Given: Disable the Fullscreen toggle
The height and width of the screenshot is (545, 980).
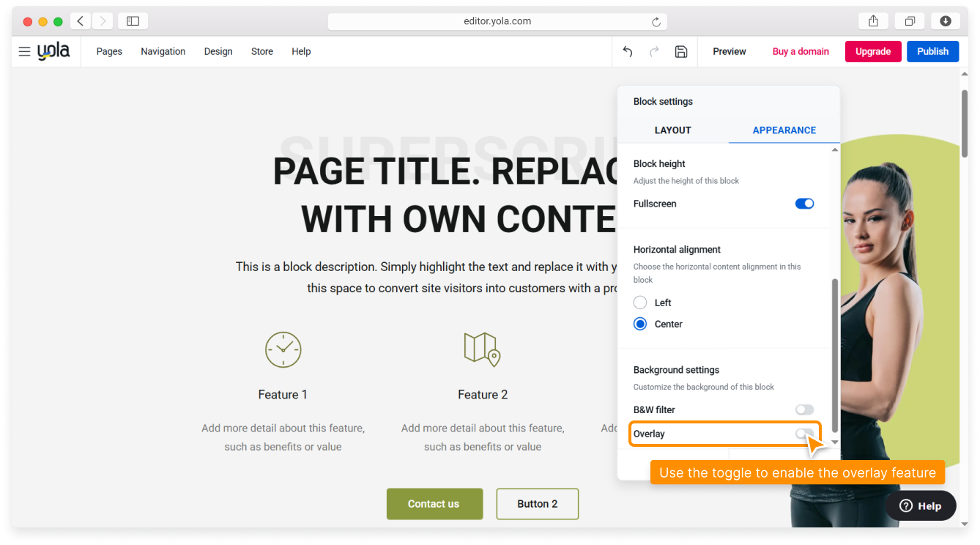Looking at the screenshot, I should [804, 204].
